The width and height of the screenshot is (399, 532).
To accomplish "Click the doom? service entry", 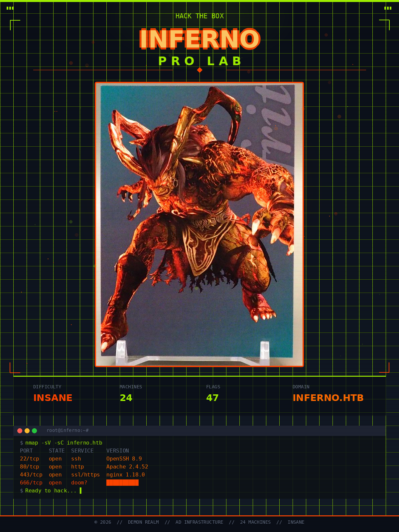I will [79, 482].
